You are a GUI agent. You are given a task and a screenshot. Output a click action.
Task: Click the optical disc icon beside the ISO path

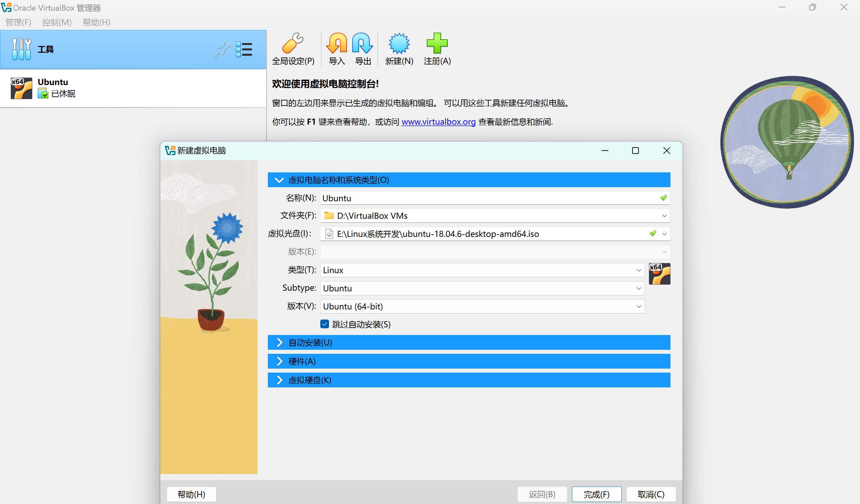click(x=329, y=234)
